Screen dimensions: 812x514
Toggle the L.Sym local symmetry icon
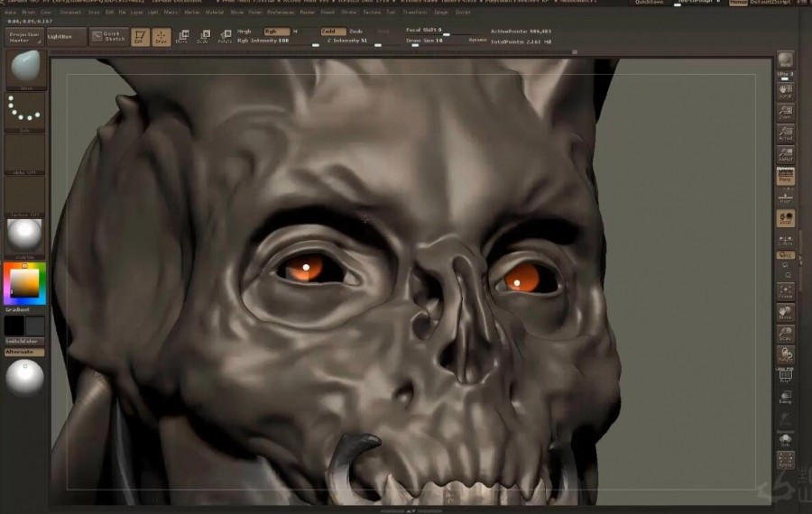click(786, 241)
